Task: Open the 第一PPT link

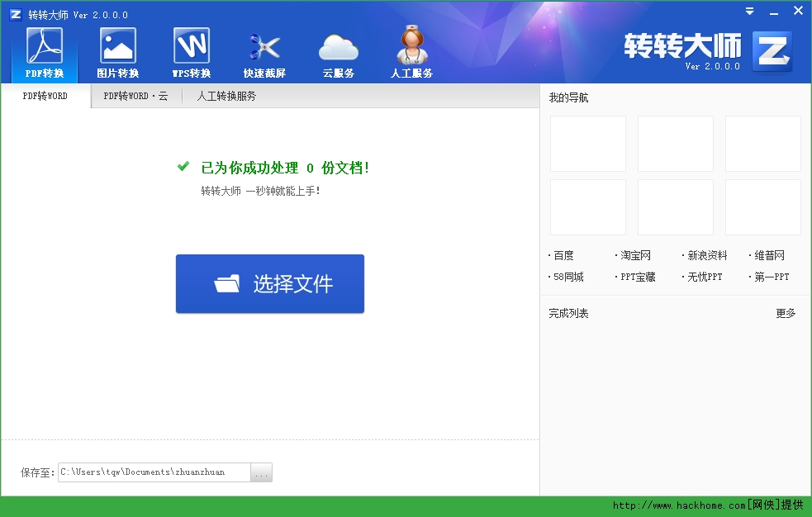Action: click(772, 277)
